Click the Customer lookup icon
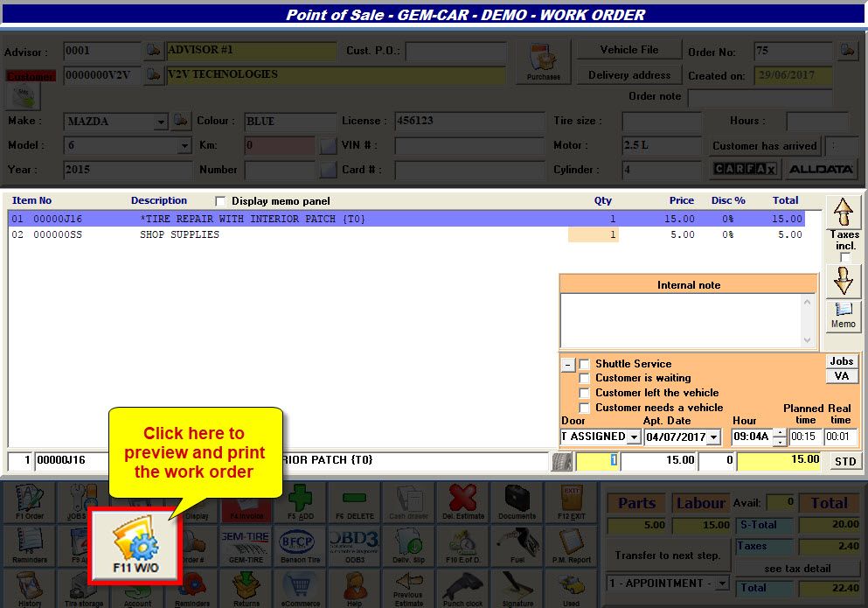Image resolution: width=868 pixels, height=608 pixels. click(153, 74)
